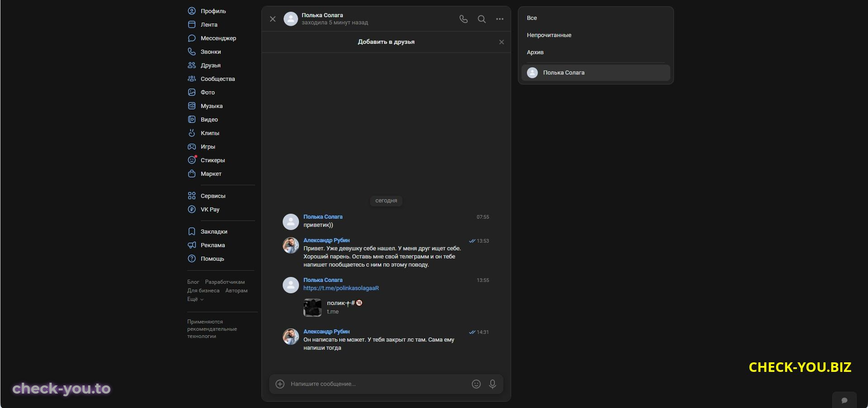The width and height of the screenshot is (868, 408).
Task: Search in conversation with magnifier icon
Action: pos(482,19)
